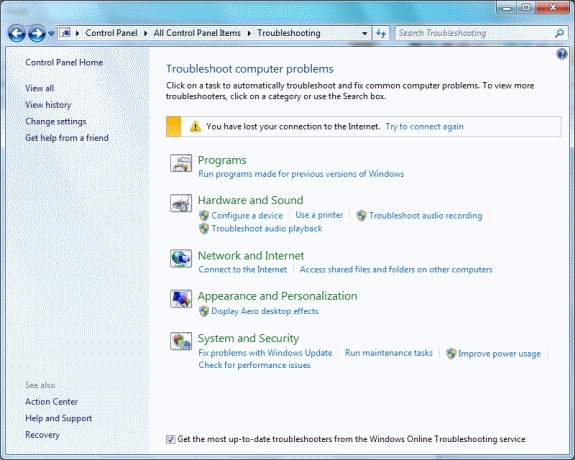Click the Hardware and Sound category icon
This screenshot has width=575, height=460.
(181, 203)
